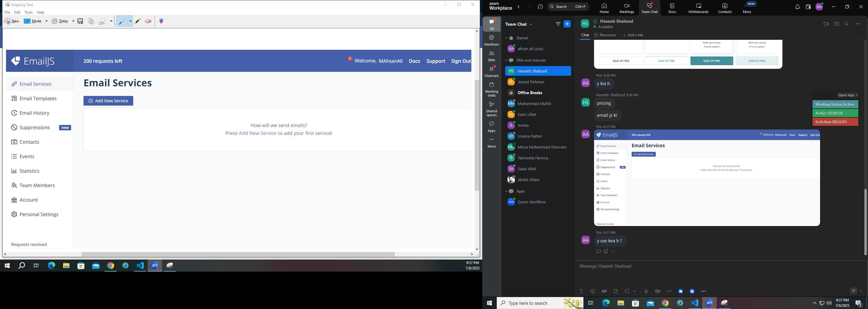
Task: Open the Junaid Rehman chat
Action: tap(538, 82)
